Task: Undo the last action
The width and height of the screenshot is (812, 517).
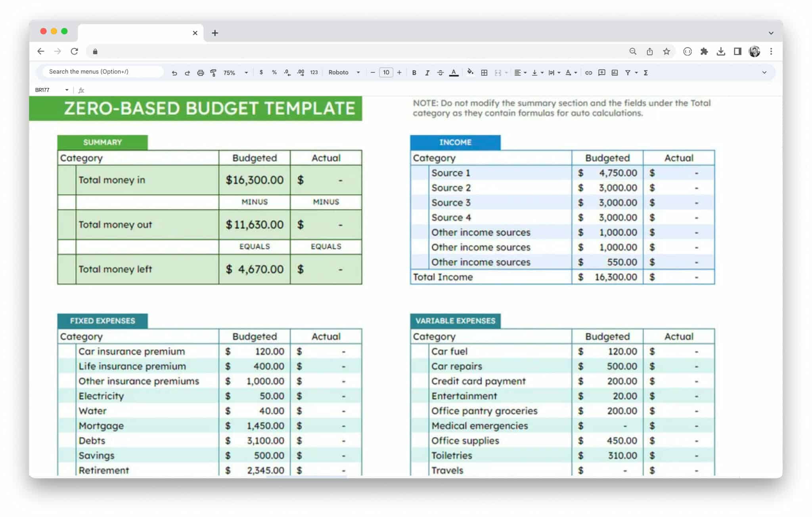Action: pyautogui.click(x=174, y=73)
